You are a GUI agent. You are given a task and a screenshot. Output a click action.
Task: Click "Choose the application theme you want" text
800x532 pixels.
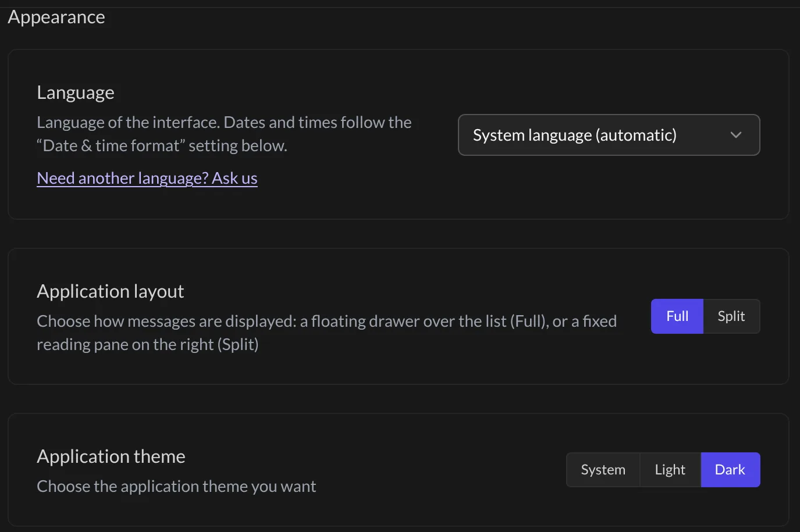[176, 486]
